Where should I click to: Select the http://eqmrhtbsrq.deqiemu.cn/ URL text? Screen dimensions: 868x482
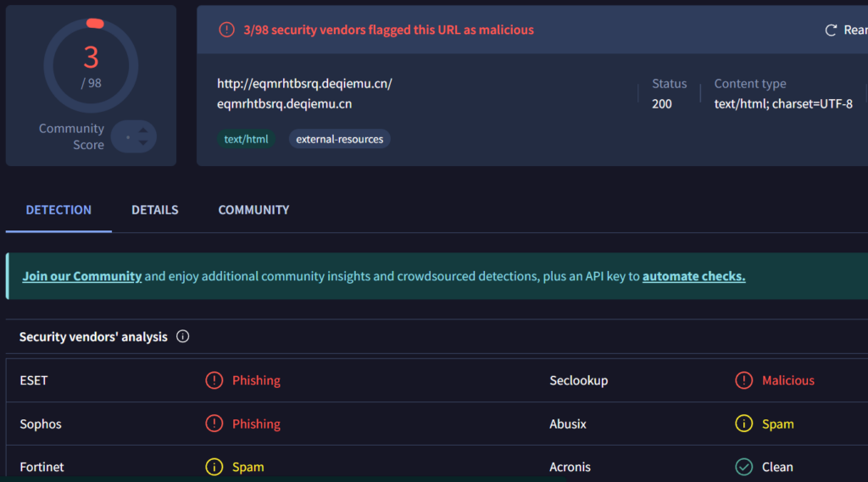(304, 84)
